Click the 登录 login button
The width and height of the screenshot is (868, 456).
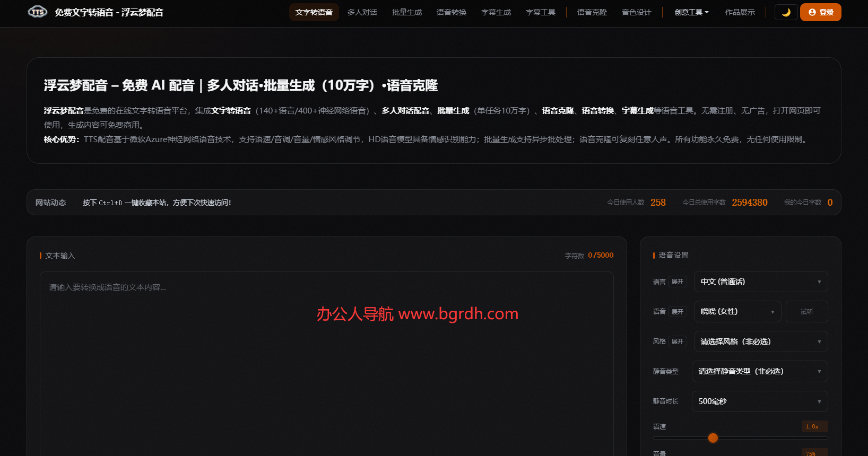(x=820, y=12)
